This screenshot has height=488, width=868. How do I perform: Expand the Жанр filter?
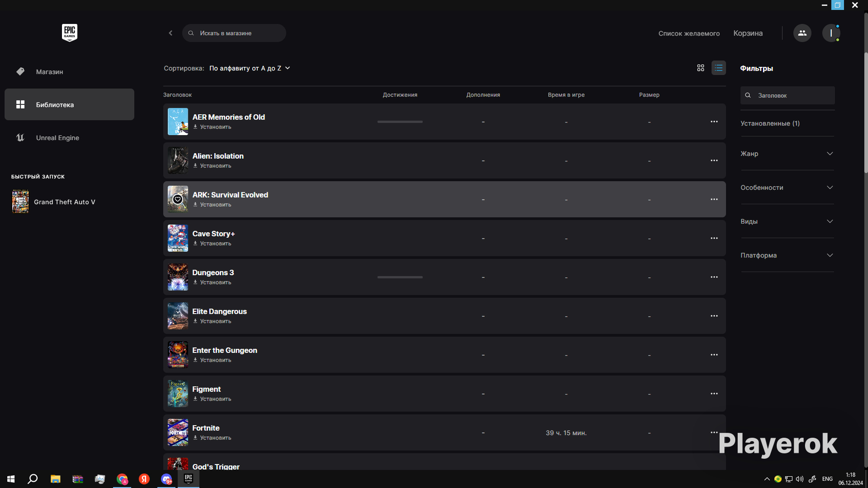[787, 154]
